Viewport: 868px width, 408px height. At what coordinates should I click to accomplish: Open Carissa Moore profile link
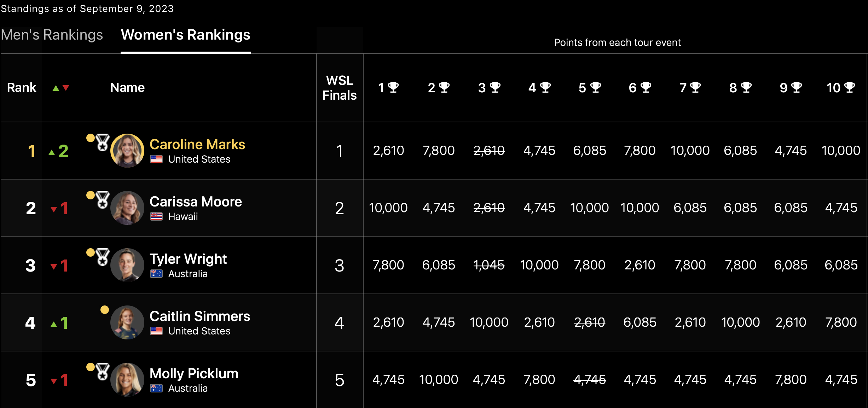click(196, 202)
